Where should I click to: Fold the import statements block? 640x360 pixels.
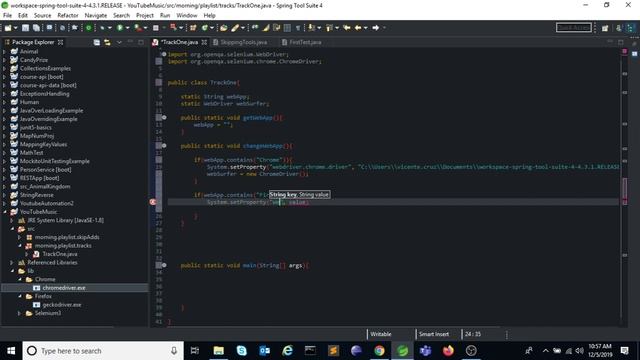(x=164, y=54)
